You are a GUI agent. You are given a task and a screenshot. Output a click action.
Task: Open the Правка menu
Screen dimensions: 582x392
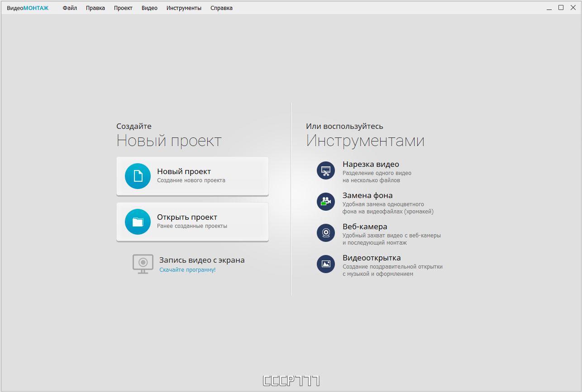95,8
